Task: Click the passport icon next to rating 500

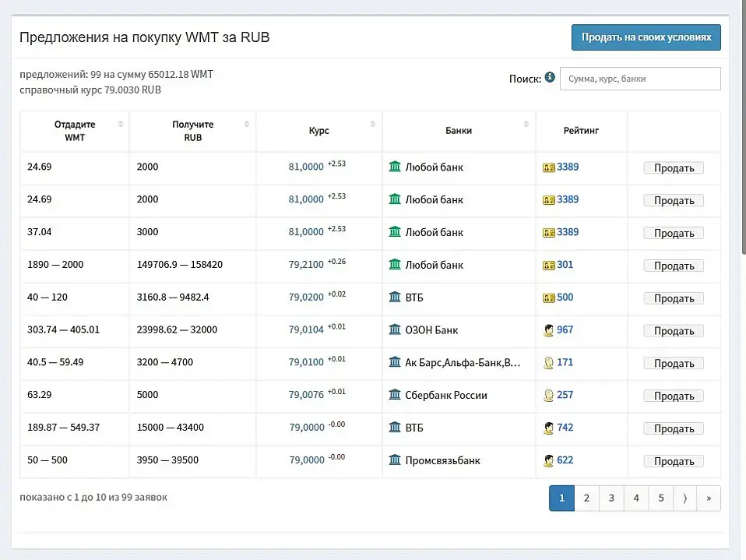Action: [x=548, y=298]
